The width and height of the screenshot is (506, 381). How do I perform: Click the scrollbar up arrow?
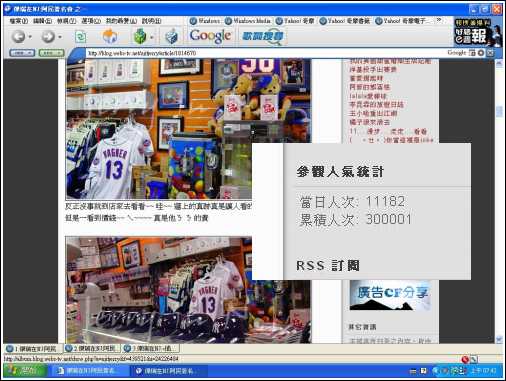tap(499, 63)
